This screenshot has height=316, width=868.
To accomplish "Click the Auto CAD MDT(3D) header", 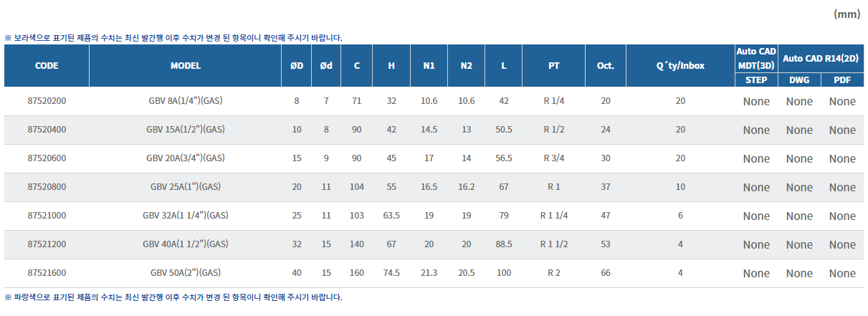I will pyautogui.click(x=756, y=58).
